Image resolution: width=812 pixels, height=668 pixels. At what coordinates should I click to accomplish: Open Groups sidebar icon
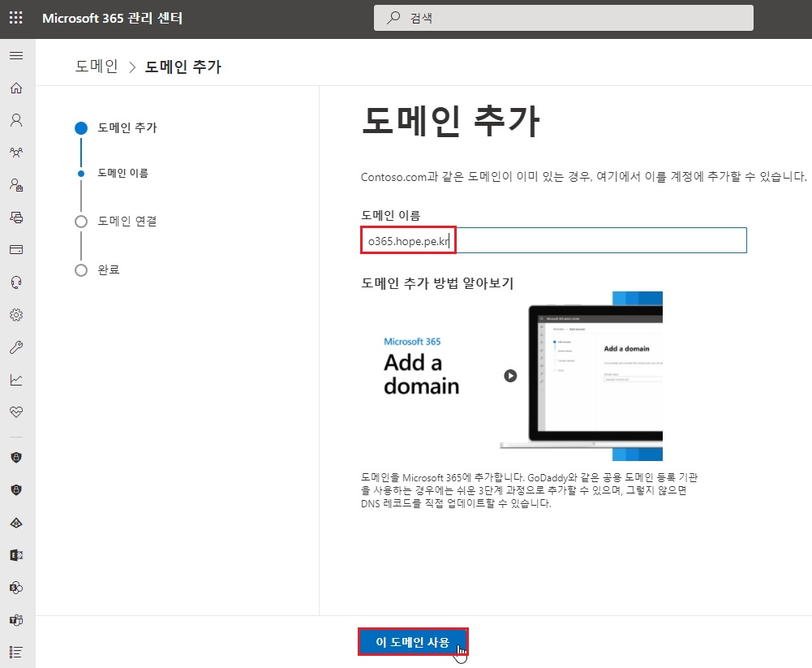point(16,153)
